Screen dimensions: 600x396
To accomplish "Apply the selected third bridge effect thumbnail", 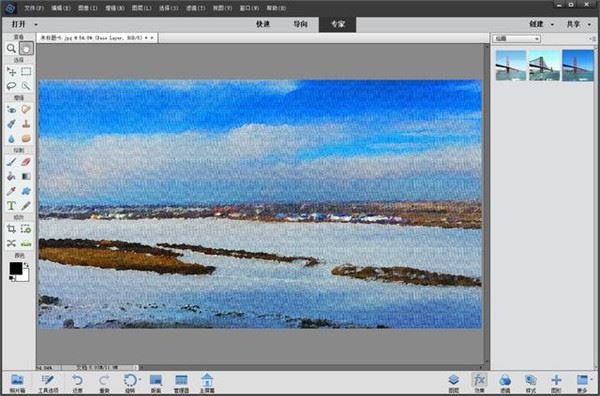I will (578, 65).
